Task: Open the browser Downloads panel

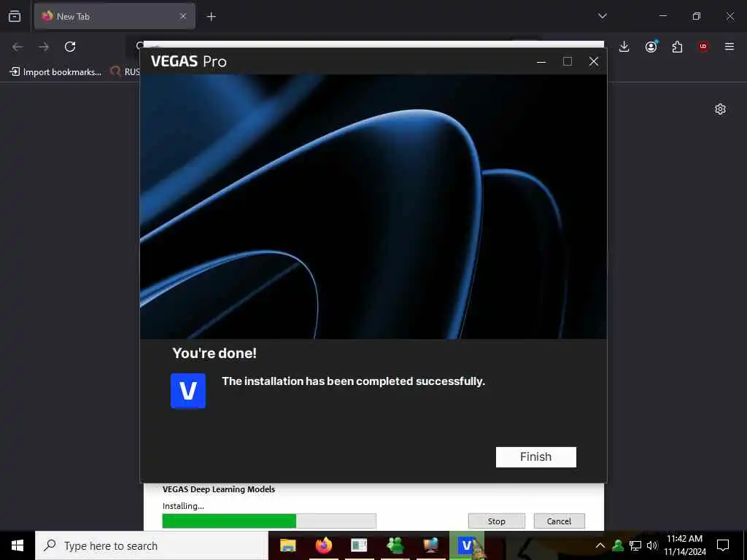Action: [x=624, y=47]
